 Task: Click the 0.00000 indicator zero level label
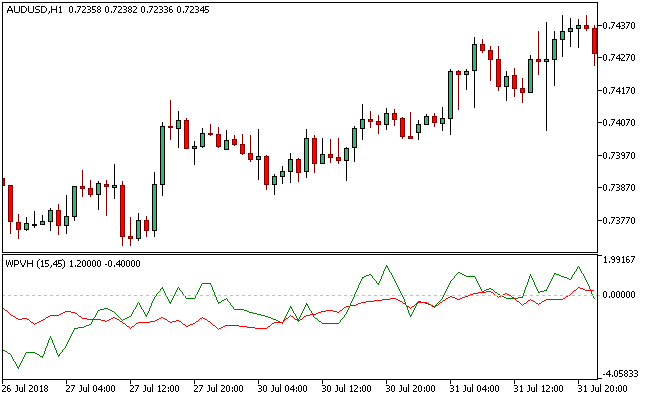[622, 295]
